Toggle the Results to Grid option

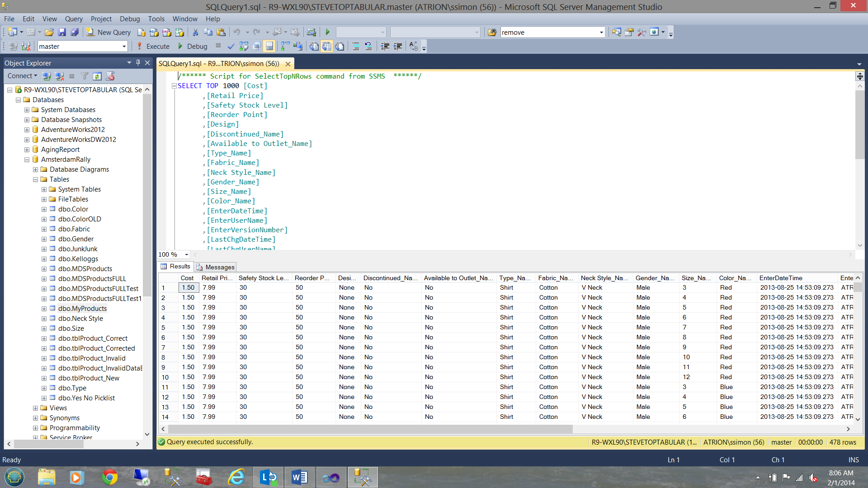coord(327,46)
